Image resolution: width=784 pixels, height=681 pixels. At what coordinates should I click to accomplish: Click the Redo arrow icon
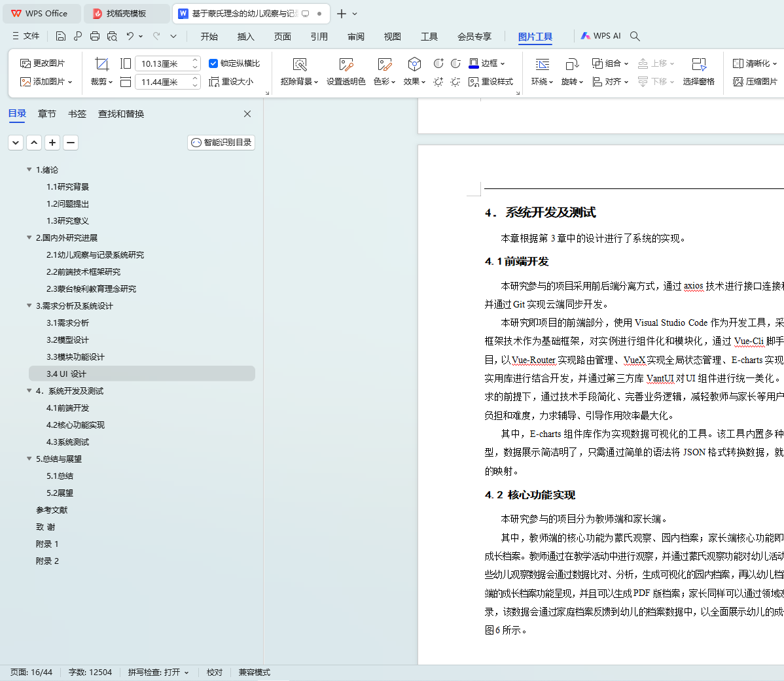click(x=156, y=36)
